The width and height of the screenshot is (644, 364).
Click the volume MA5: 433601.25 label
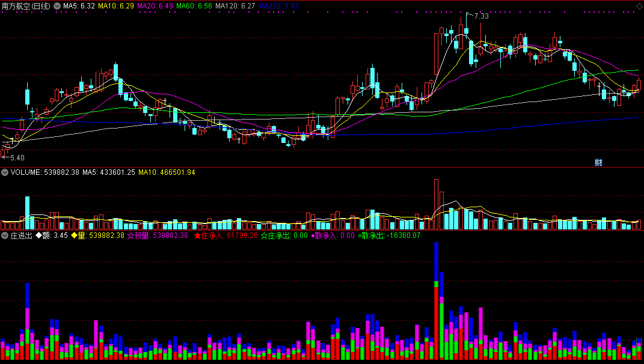pyautogui.click(x=108, y=172)
